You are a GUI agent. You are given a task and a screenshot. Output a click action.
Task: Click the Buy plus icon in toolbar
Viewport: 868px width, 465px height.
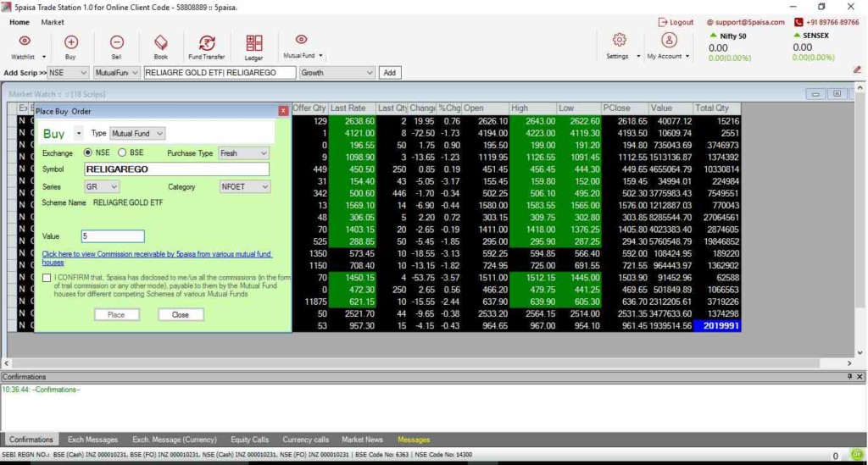(70, 42)
